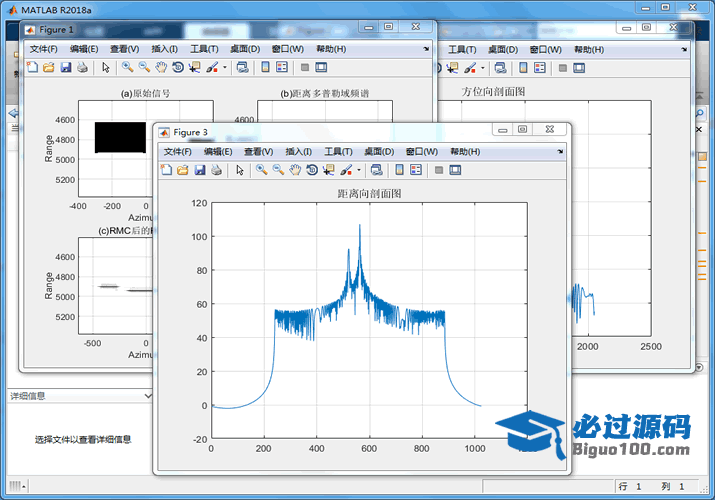The image size is (715, 500).
Task: Hide plot tools in Figure 1 toolbar
Action: tap(305, 67)
